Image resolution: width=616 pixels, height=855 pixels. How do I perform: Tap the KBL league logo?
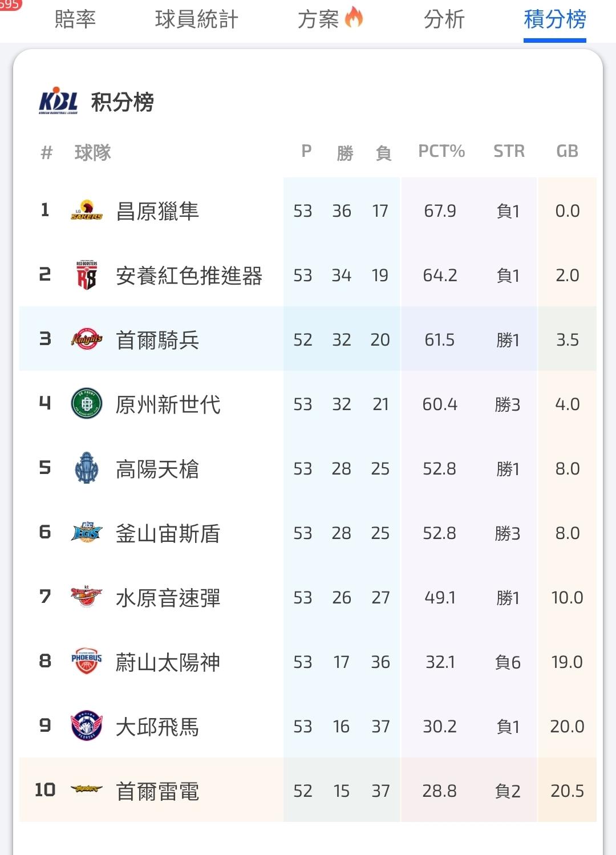58,102
